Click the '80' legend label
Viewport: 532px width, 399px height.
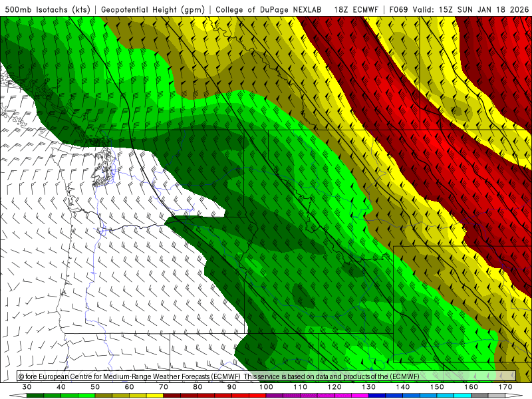(x=198, y=387)
